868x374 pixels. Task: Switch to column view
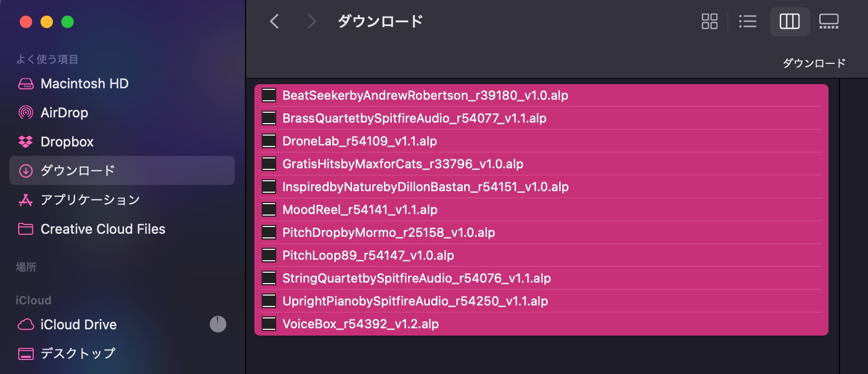click(790, 21)
